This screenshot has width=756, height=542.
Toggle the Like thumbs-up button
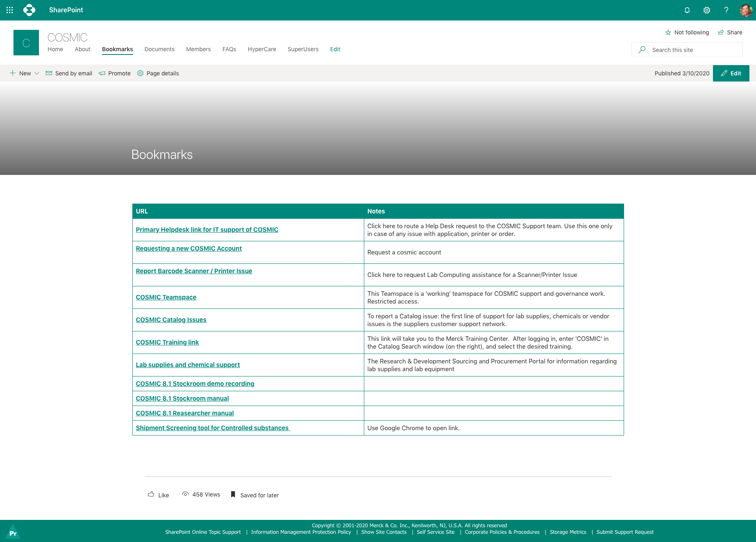pos(158,495)
